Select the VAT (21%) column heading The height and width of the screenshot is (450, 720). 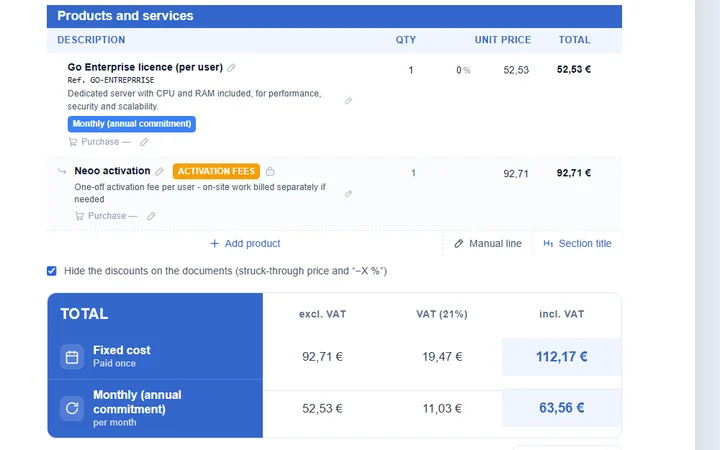442,315
